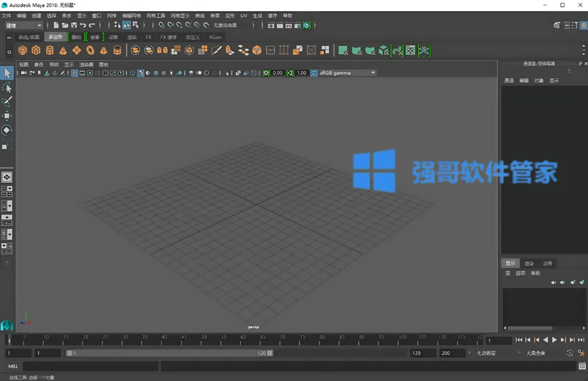588x381 pixels.
Task: Toggle the viewport grid display icon
Action: 74,73
